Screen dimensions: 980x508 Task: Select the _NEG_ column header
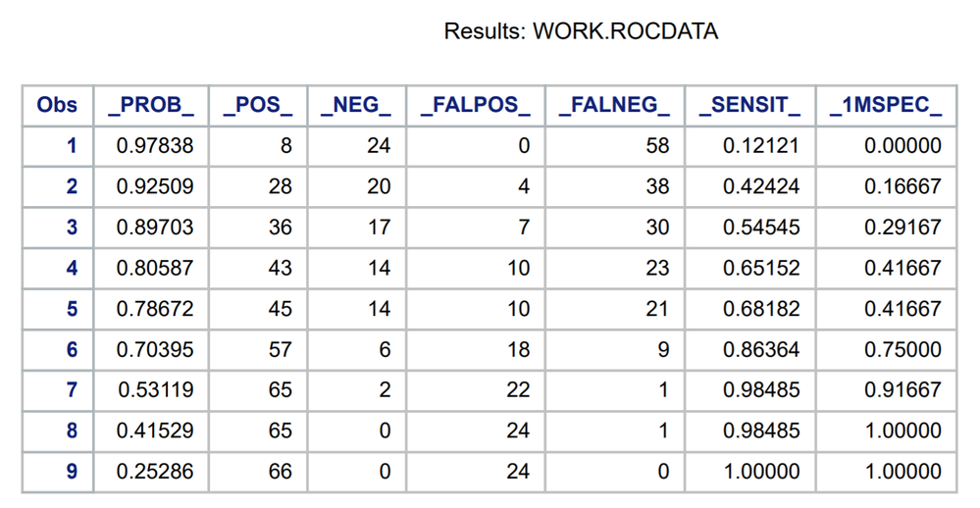coord(356,106)
